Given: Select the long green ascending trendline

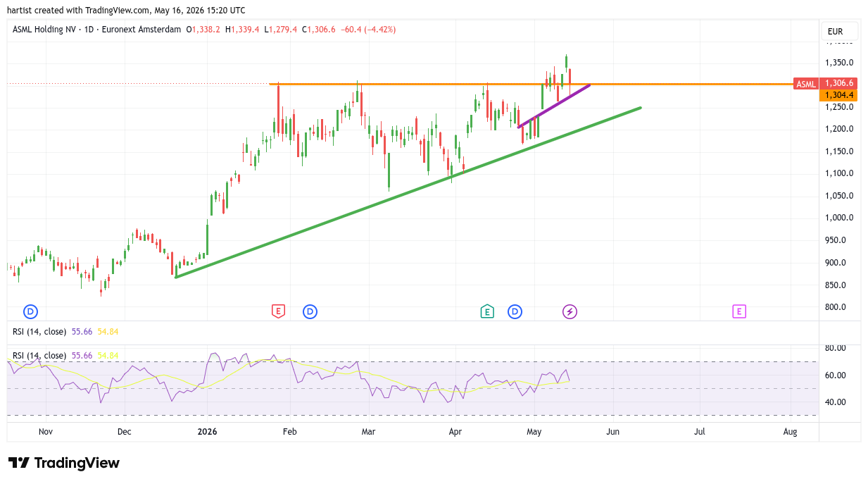Looking at the screenshot, I should (x=408, y=192).
